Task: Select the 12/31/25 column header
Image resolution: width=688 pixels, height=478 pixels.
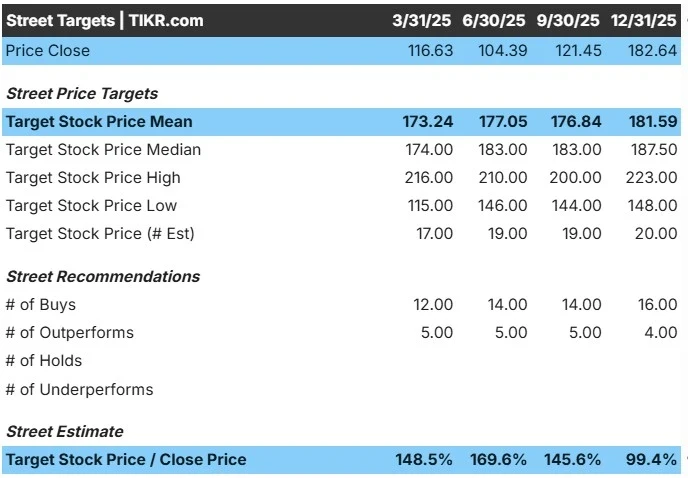Action: [x=644, y=21]
